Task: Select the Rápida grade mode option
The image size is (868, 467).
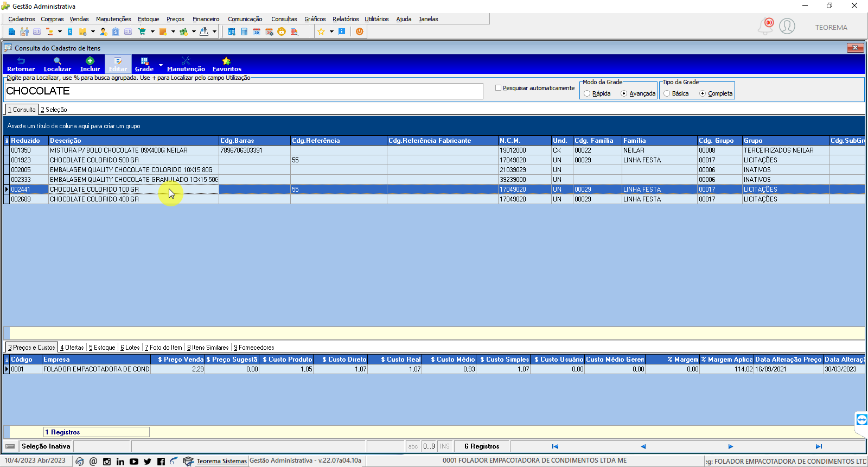Action: (x=587, y=93)
